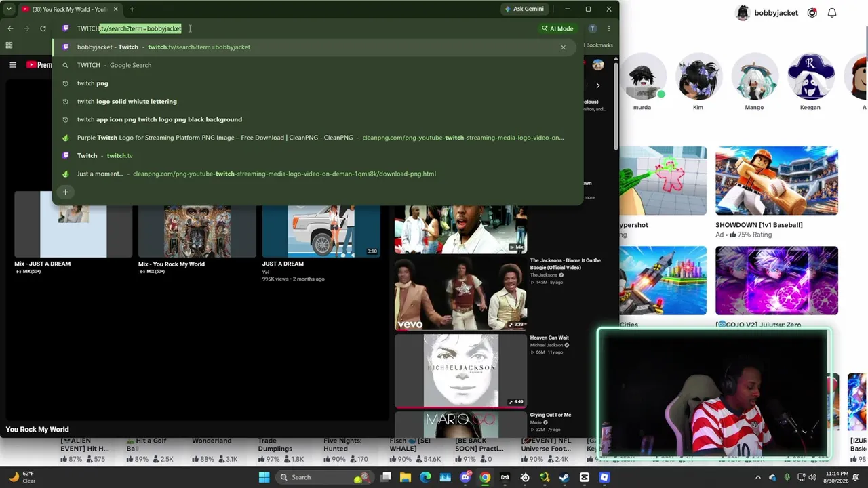Open Task View on the taskbar
The image size is (868, 488).
click(x=386, y=477)
